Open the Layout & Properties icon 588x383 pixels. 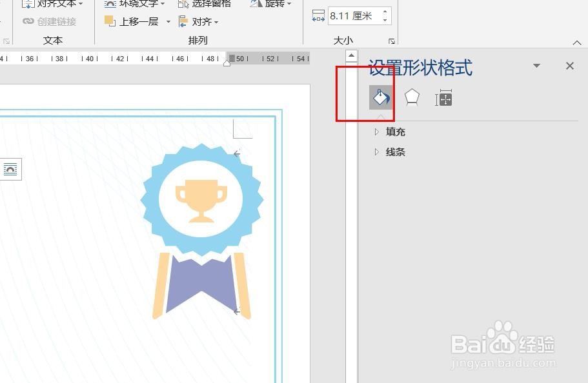tap(443, 97)
